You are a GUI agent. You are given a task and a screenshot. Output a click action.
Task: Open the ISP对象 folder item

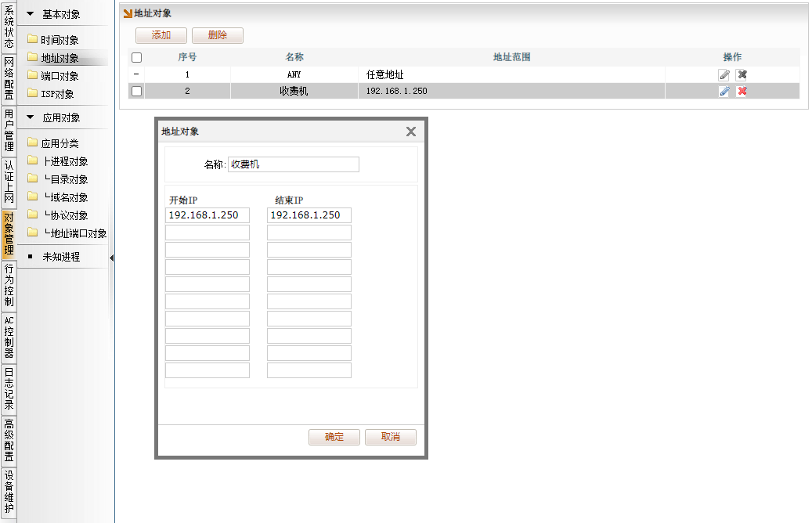[57, 94]
